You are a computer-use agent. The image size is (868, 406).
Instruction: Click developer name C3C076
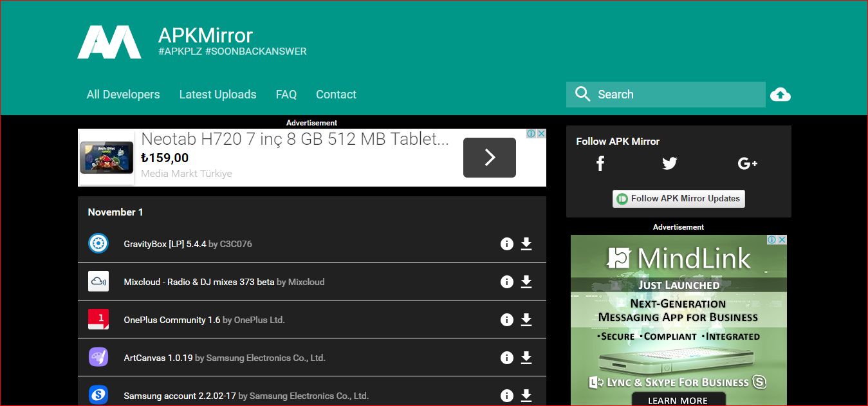pyautogui.click(x=236, y=244)
